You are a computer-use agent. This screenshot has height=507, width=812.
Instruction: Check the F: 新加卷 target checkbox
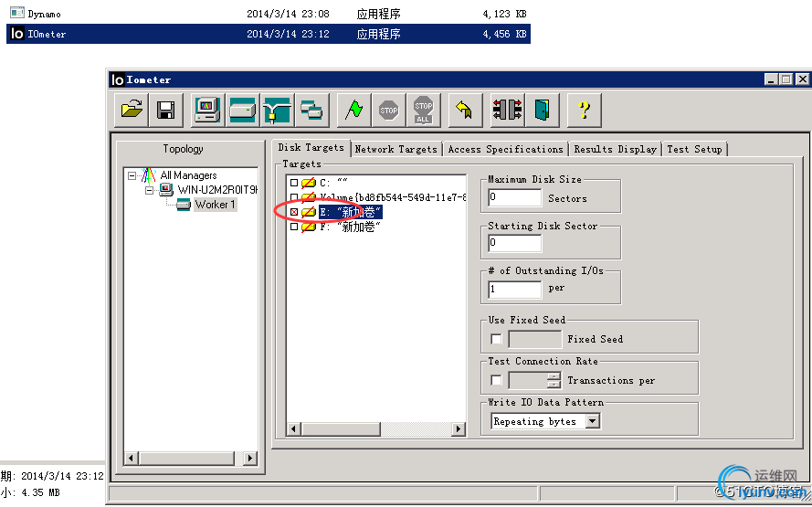(294, 227)
